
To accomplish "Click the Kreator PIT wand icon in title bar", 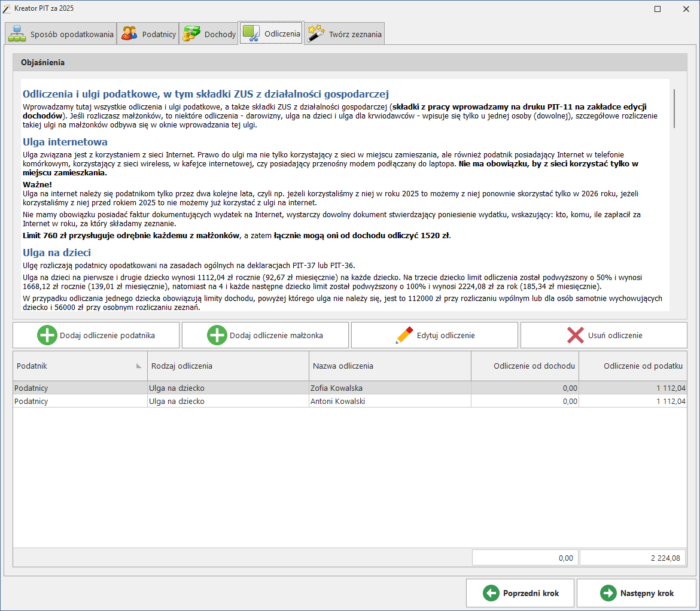I will click(7, 8).
